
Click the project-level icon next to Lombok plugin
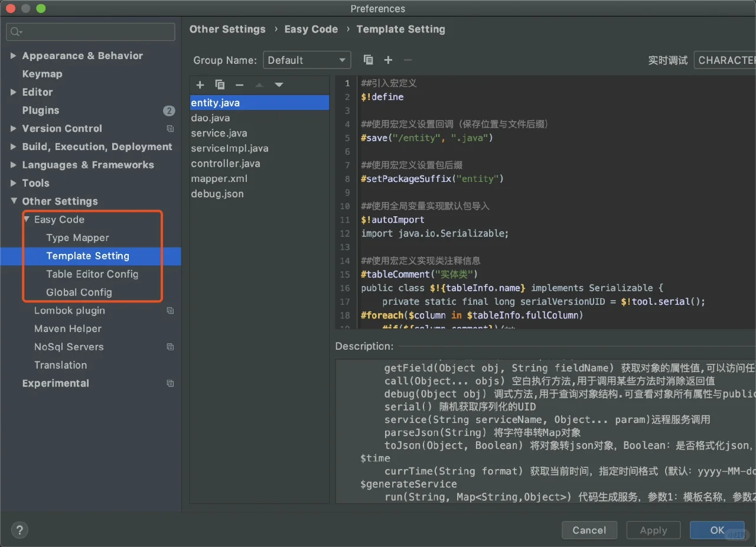pyautogui.click(x=170, y=311)
